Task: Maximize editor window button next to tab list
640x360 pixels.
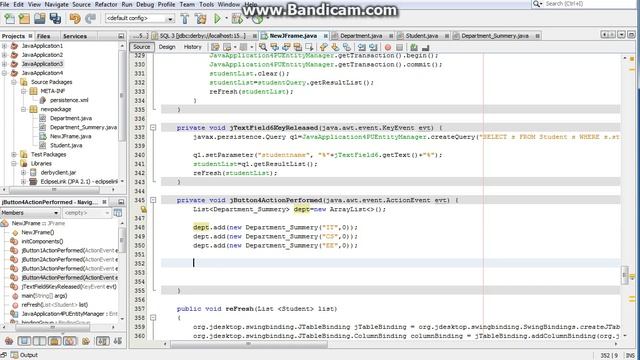Action: pyautogui.click(x=631, y=35)
